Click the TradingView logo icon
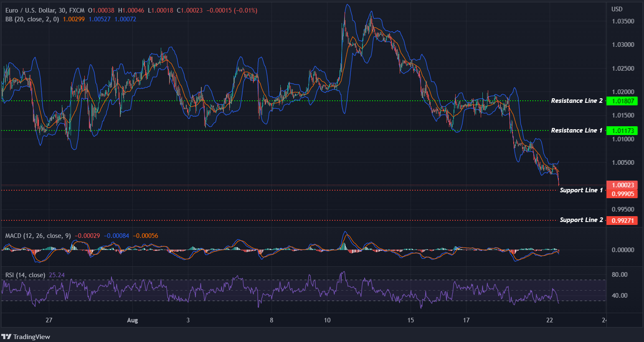 (x=6, y=337)
